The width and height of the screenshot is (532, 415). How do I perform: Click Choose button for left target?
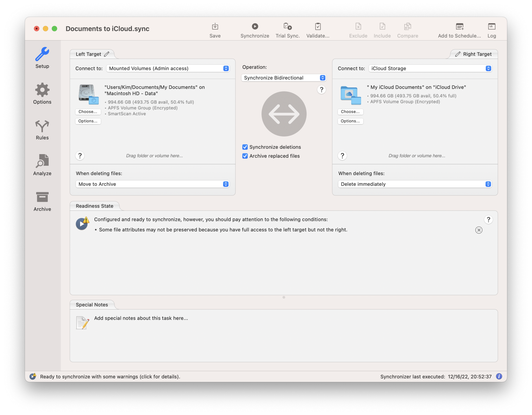[88, 112]
